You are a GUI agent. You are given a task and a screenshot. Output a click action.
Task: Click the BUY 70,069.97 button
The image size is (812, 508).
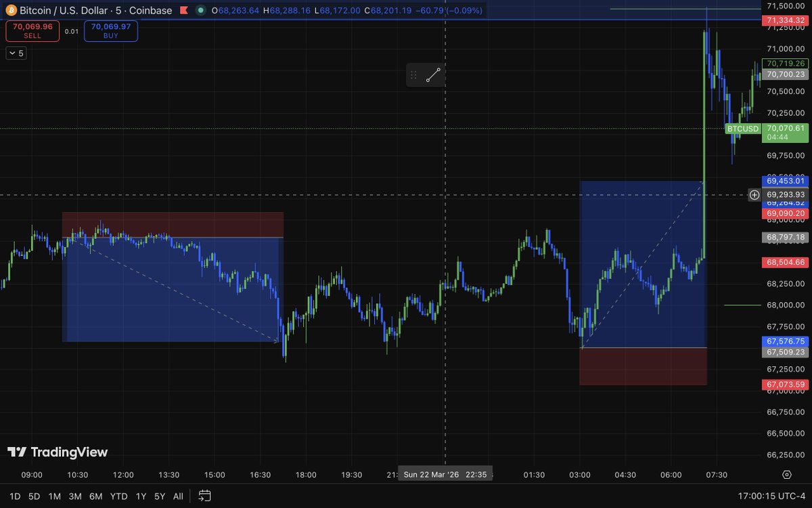[x=111, y=31]
